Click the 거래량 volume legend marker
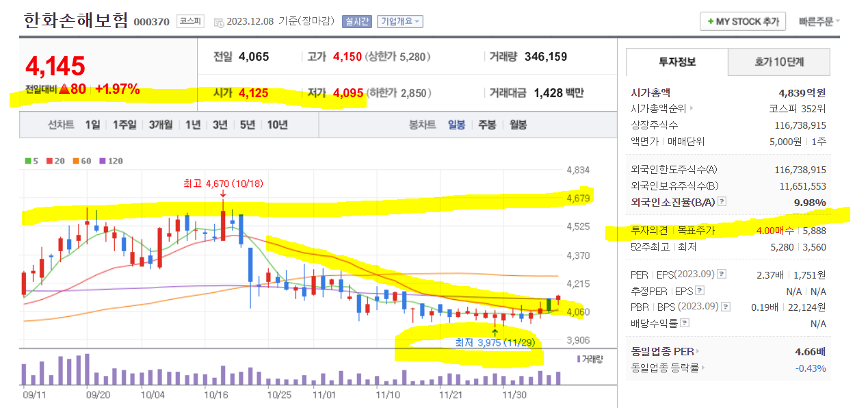The image size is (868, 408). click(x=590, y=358)
